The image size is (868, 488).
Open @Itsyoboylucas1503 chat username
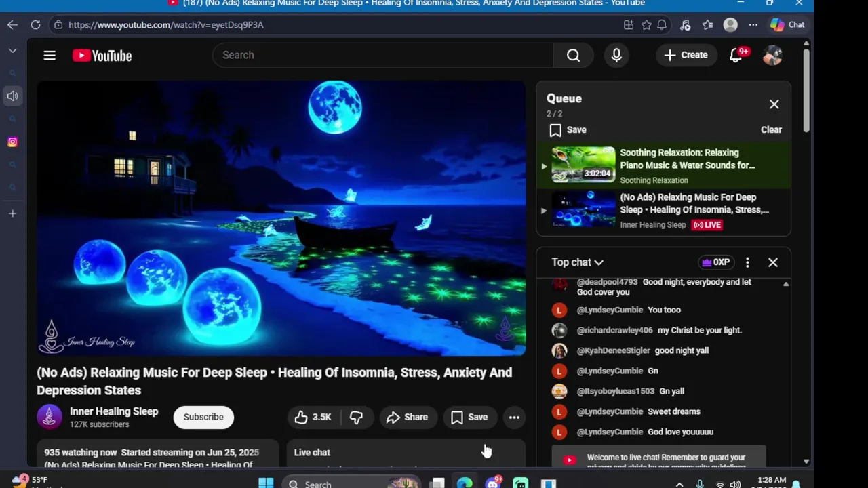(615, 392)
